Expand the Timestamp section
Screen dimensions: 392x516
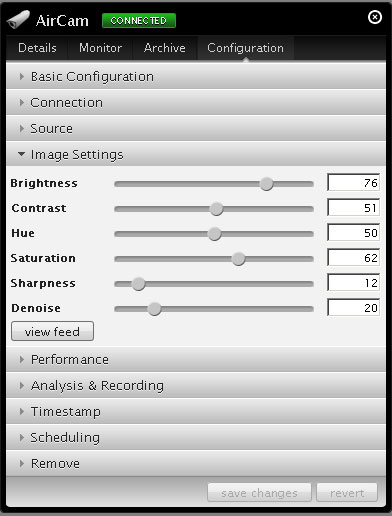pyautogui.click(x=196, y=411)
